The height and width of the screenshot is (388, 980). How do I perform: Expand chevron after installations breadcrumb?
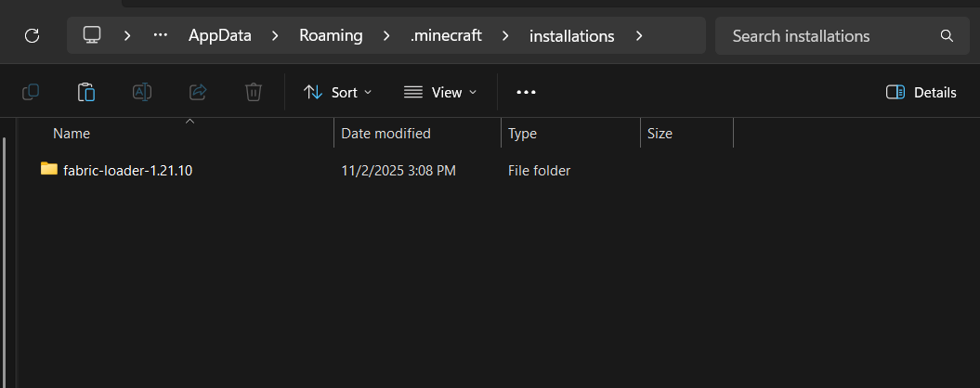click(639, 36)
